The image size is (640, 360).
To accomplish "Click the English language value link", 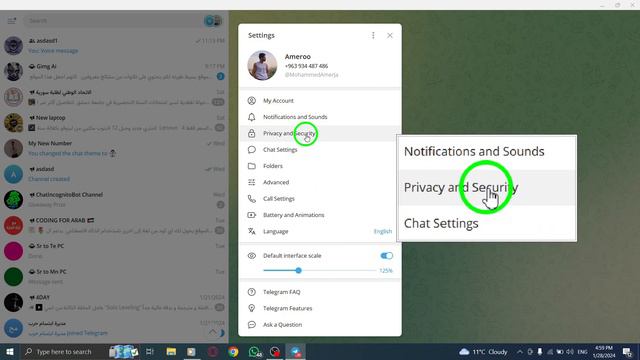I will tap(383, 231).
